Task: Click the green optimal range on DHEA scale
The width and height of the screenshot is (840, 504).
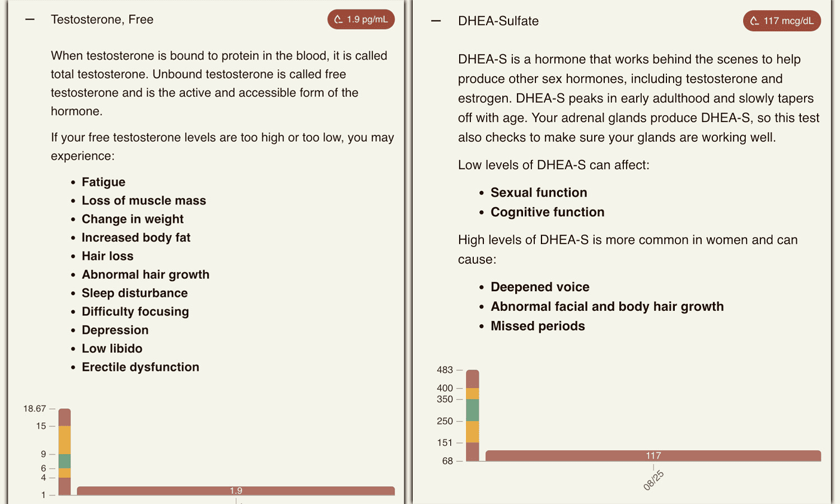Action: tap(473, 410)
